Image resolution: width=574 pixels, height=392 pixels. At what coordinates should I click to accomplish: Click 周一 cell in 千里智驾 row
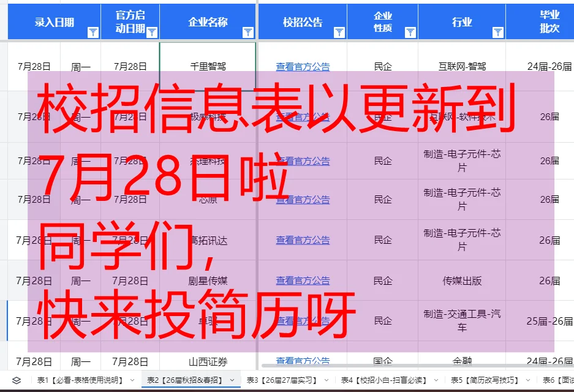tap(80, 67)
